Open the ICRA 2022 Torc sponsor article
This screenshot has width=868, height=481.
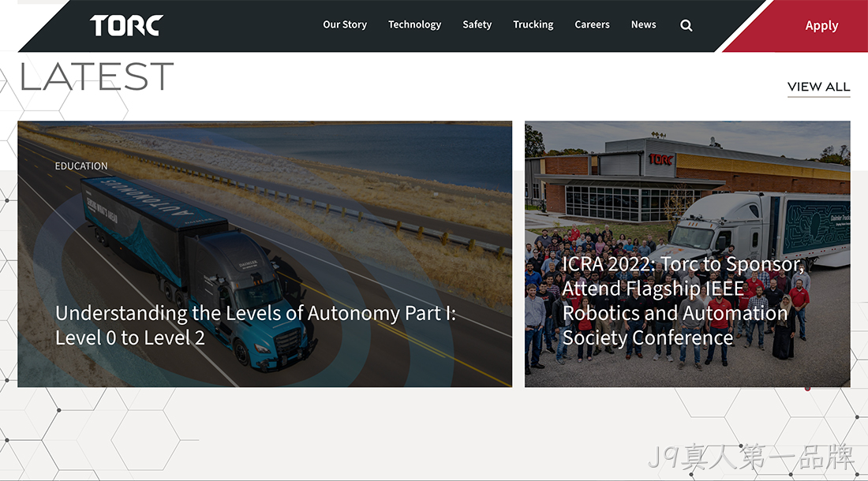[683, 300]
